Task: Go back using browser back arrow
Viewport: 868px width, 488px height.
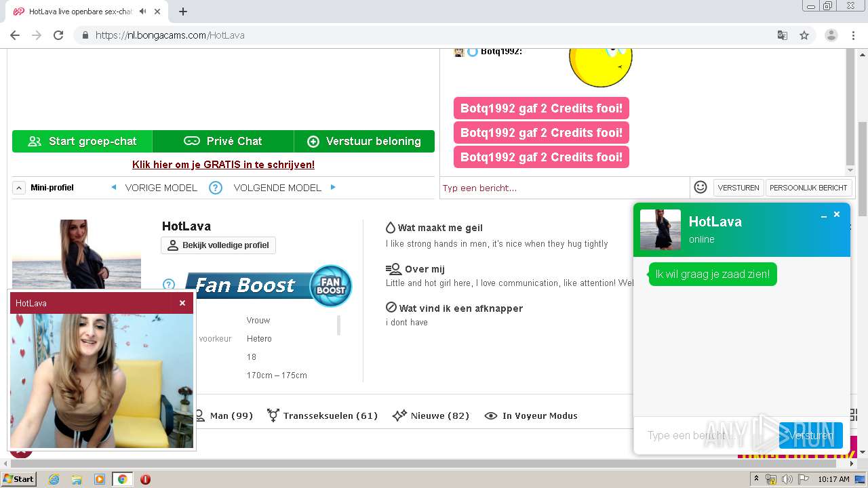Action: (x=15, y=35)
